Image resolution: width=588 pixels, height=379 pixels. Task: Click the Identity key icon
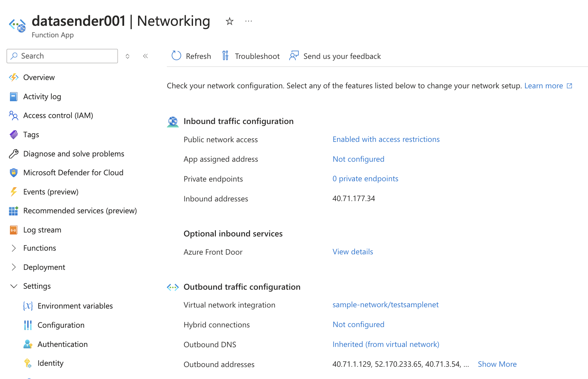[28, 363]
